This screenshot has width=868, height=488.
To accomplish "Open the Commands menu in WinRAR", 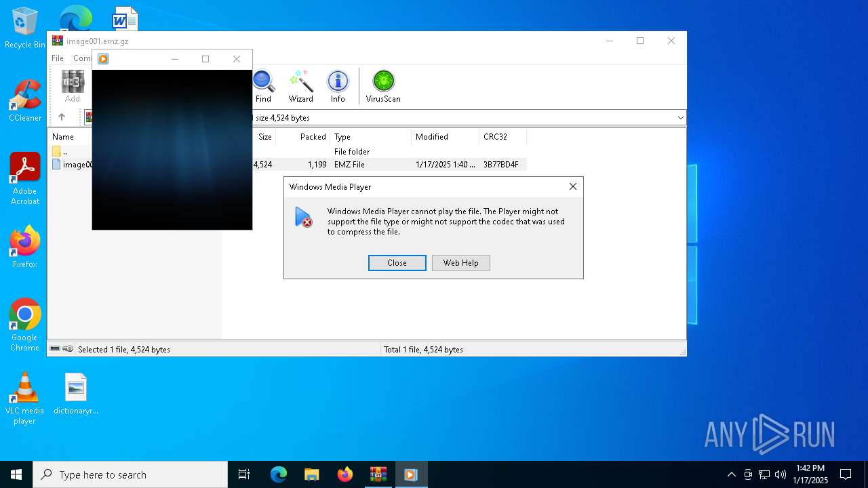I will pos(82,58).
